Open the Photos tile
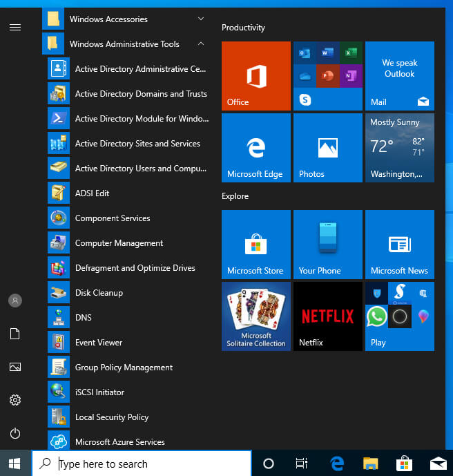 (x=328, y=148)
